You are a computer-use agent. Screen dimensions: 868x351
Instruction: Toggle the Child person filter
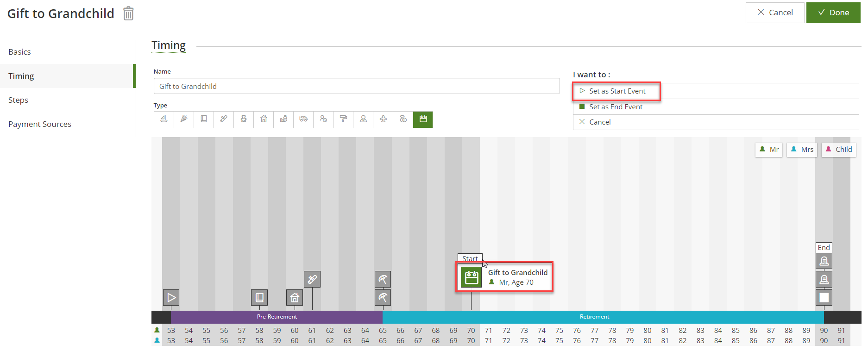click(x=839, y=150)
